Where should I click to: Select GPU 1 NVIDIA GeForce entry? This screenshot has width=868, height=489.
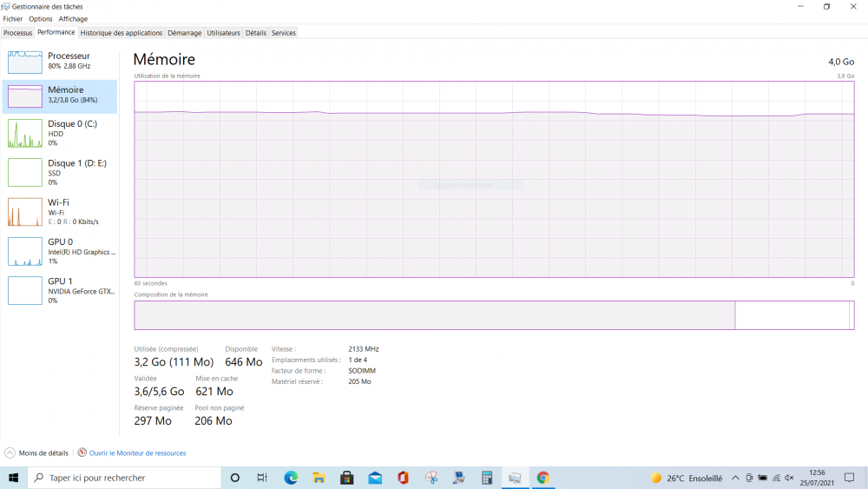click(60, 291)
